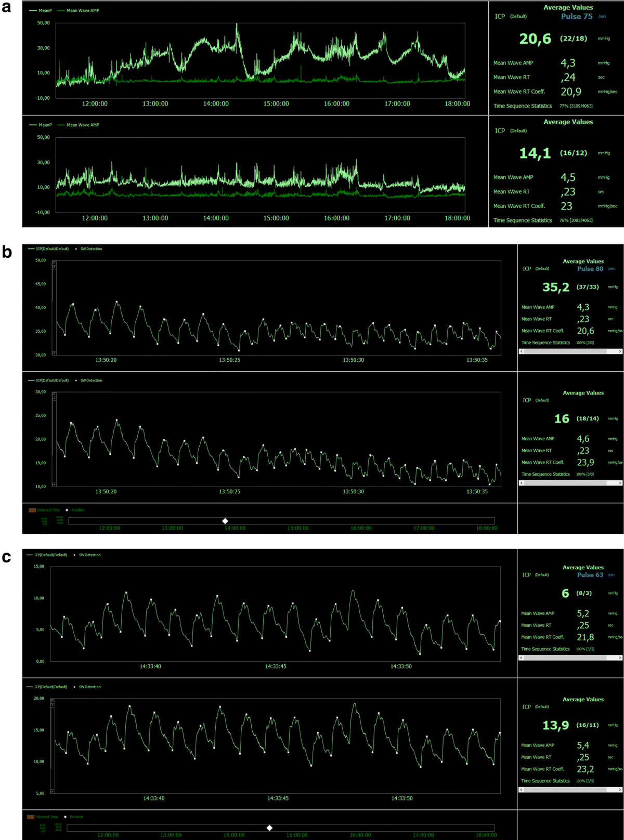Toggle MeanP legend in top trend chart
624x840 pixels.
41,10
